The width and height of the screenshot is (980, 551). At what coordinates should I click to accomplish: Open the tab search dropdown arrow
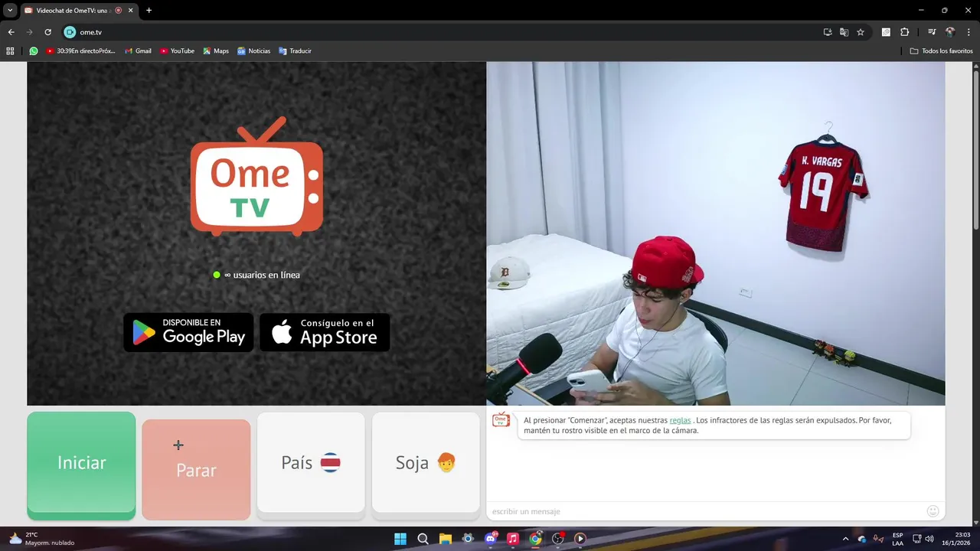[x=10, y=10]
